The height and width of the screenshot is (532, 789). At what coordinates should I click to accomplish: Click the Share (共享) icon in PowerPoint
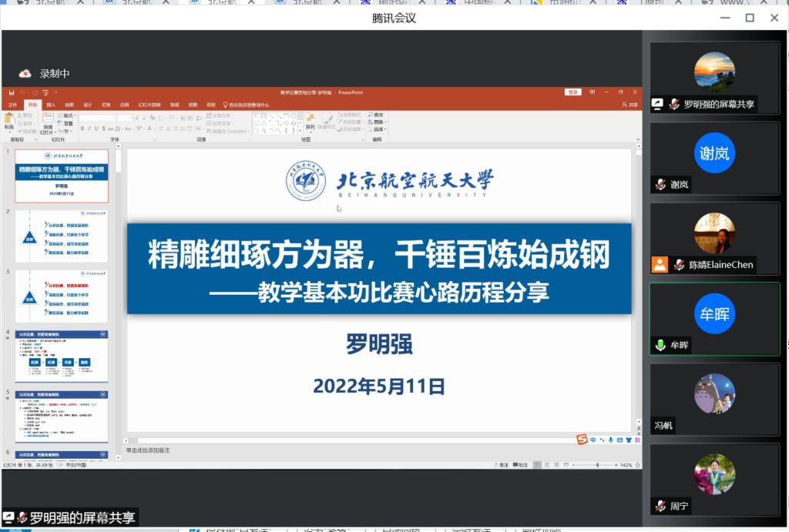(630, 105)
